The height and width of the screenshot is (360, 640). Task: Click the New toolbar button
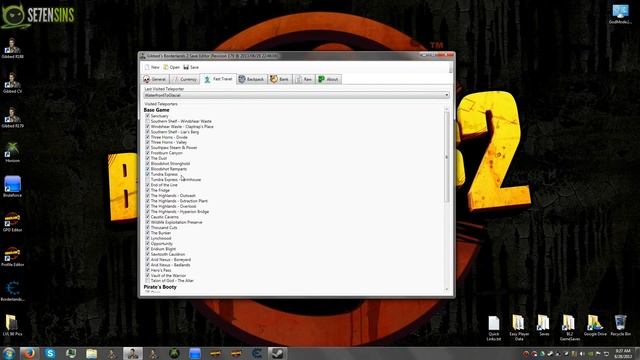(152, 67)
